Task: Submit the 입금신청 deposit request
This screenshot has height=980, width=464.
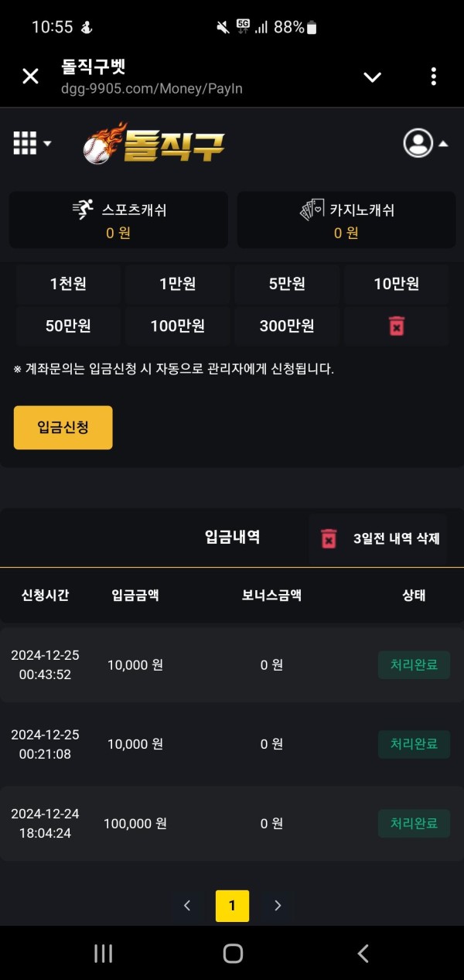Action: tap(63, 427)
